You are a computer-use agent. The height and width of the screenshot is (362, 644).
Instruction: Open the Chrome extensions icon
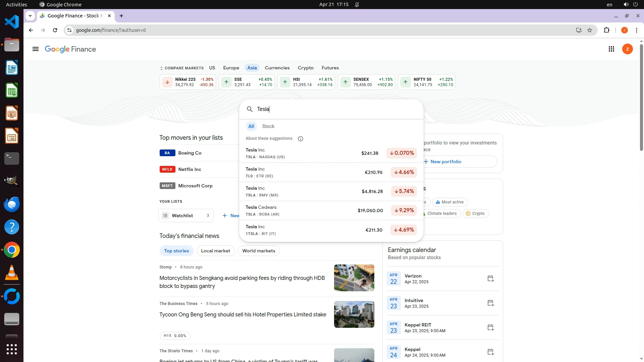pos(606,30)
